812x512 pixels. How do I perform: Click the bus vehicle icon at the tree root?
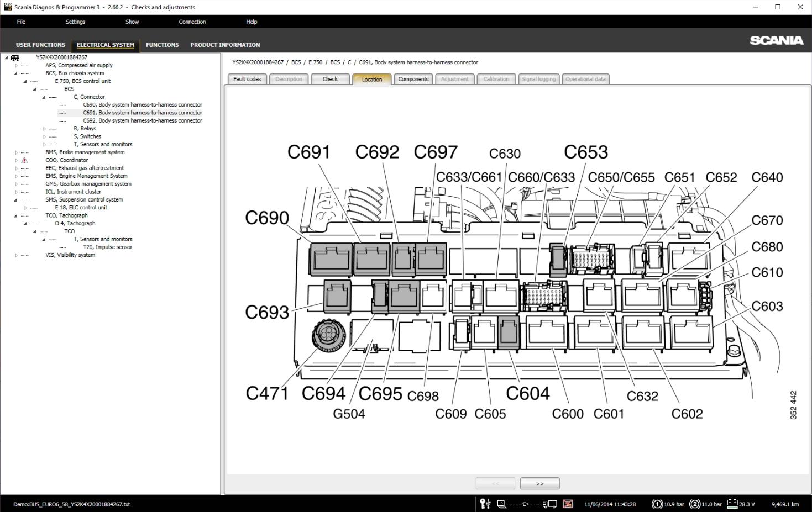click(x=15, y=57)
